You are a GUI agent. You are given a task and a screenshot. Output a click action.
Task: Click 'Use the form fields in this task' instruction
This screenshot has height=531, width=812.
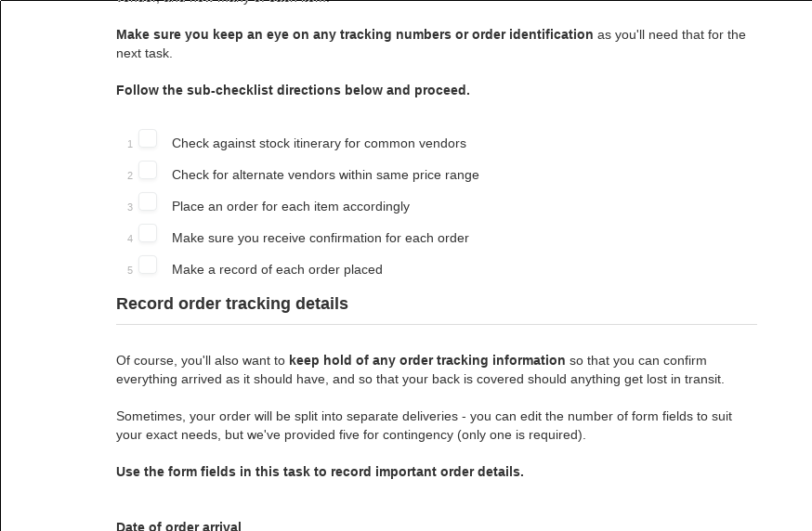320,472
